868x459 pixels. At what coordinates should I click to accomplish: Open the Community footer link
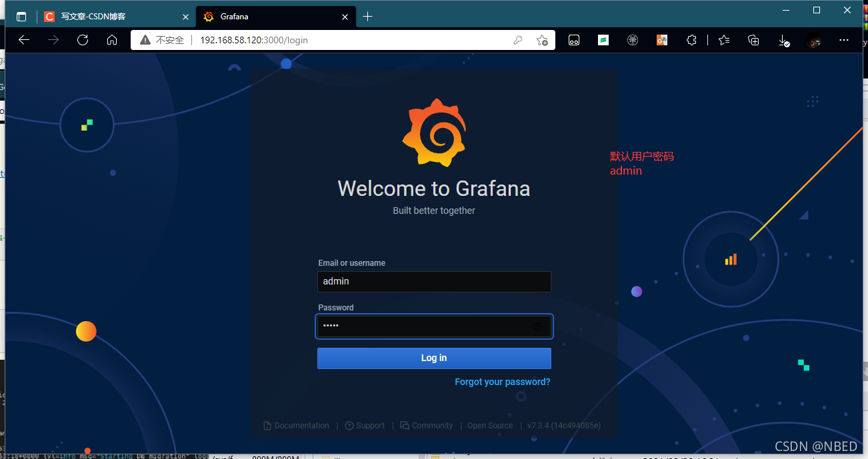pyautogui.click(x=427, y=426)
